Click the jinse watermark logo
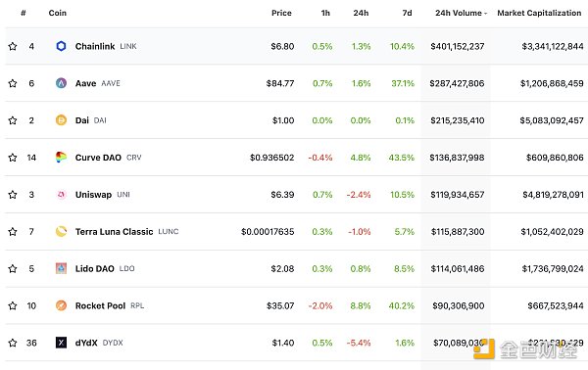 525,349
